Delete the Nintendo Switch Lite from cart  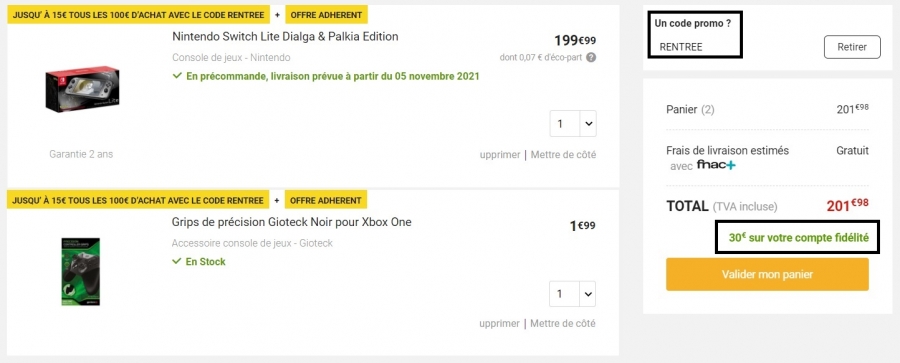tap(500, 155)
